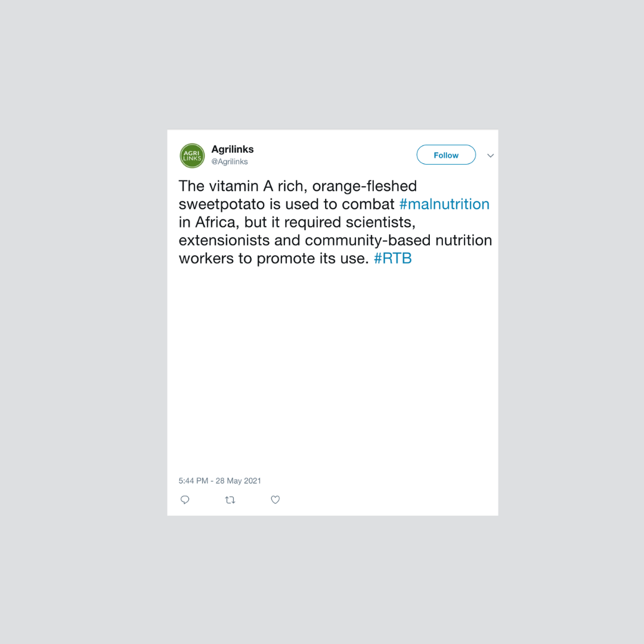644x644 pixels.
Task: Click the blank white area of tweet card
Action: click(333, 370)
